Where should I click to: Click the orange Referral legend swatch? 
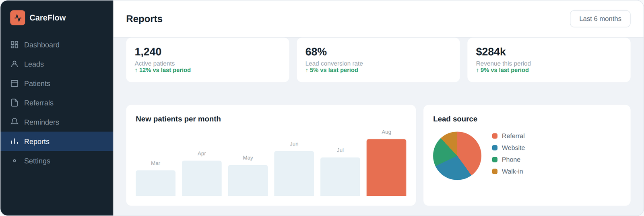(x=495, y=136)
